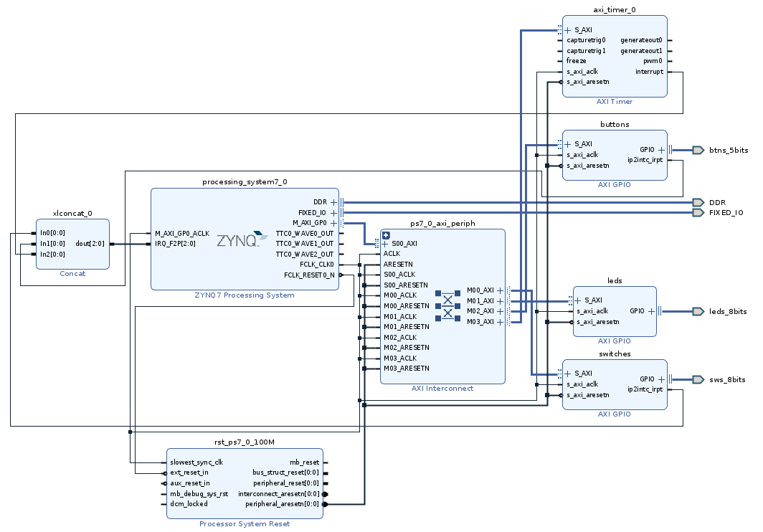Expand M_AXI_GP0 interface on Zynq block
This screenshot has width=763, height=532.
point(334,223)
